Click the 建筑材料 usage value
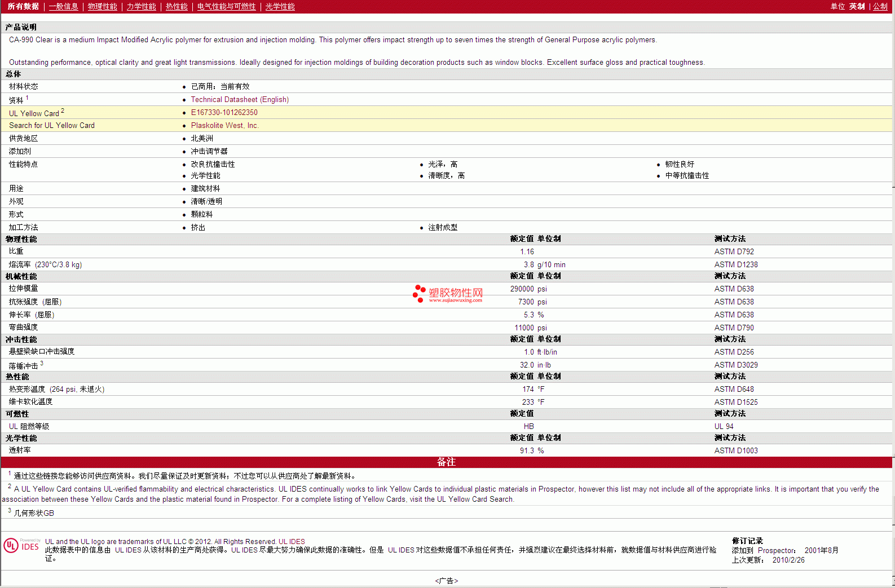Image resolution: width=895 pixels, height=588 pixels. [205, 188]
